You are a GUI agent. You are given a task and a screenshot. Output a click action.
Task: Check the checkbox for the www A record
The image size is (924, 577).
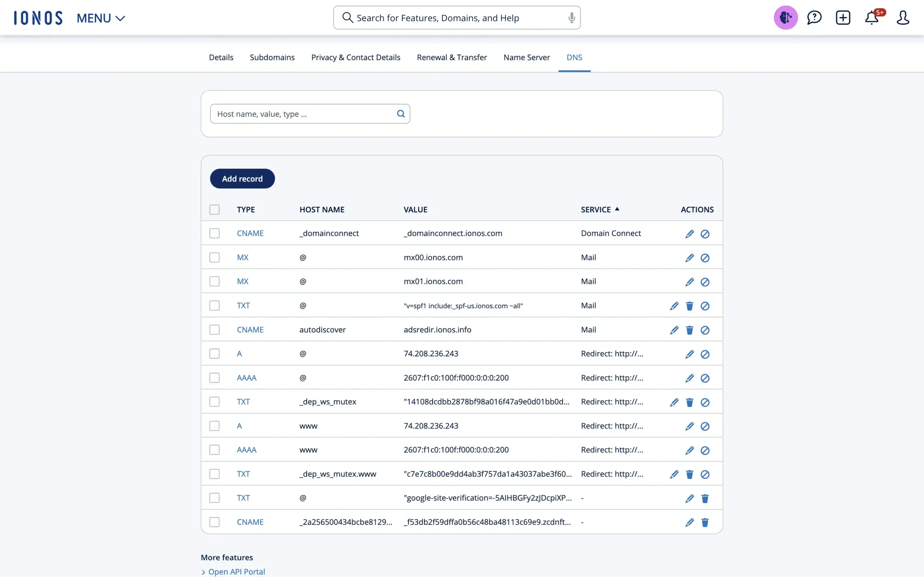tap(215, 426)
